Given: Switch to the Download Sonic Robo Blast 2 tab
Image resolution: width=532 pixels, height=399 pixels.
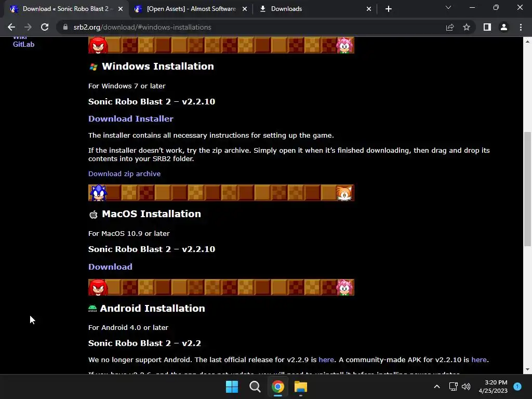Looking at the screenshot, I should (x=66, y=9).
